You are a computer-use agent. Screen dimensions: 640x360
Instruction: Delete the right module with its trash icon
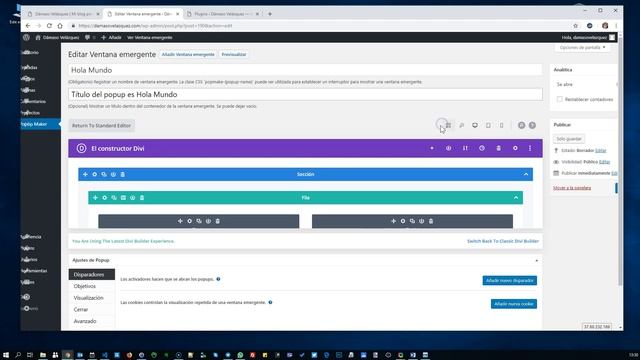pyautogui.click(x=431, y=221)
